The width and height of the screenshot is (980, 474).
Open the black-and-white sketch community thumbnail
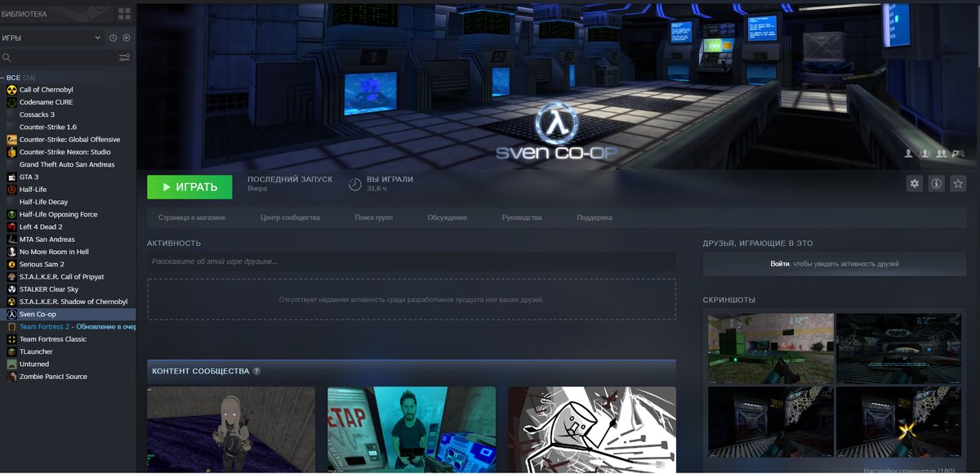[x=592, y=430]
